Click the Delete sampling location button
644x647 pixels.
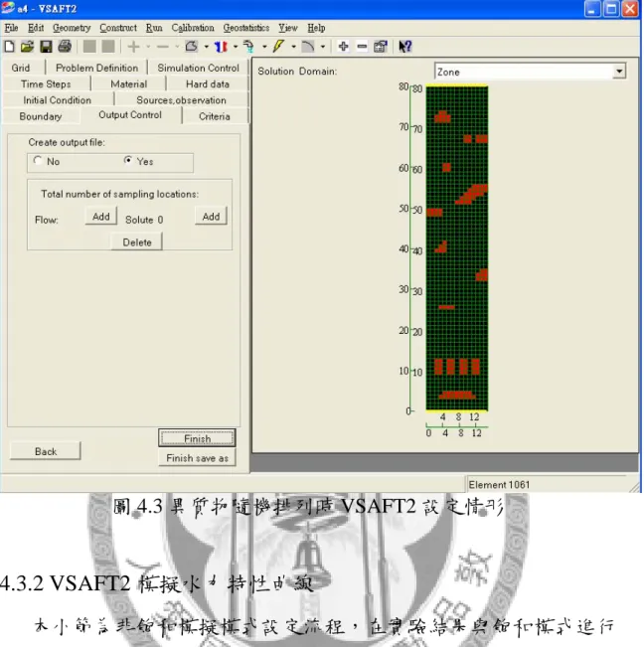137,243
